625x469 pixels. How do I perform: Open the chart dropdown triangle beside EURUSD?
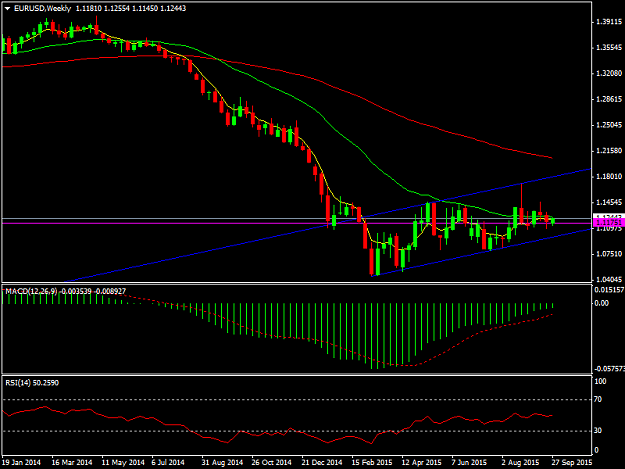click(x=7, y=8)
